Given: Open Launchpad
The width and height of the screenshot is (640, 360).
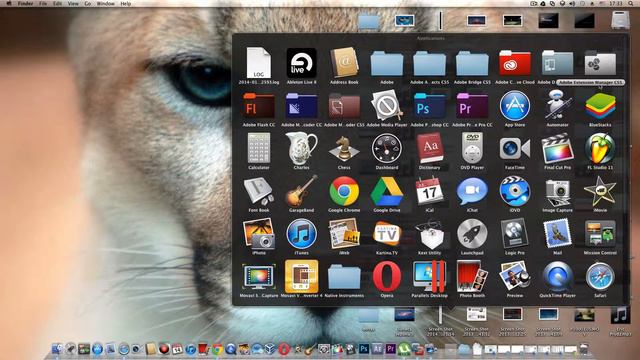Looking at the screenshot, I should coord(472,234).
